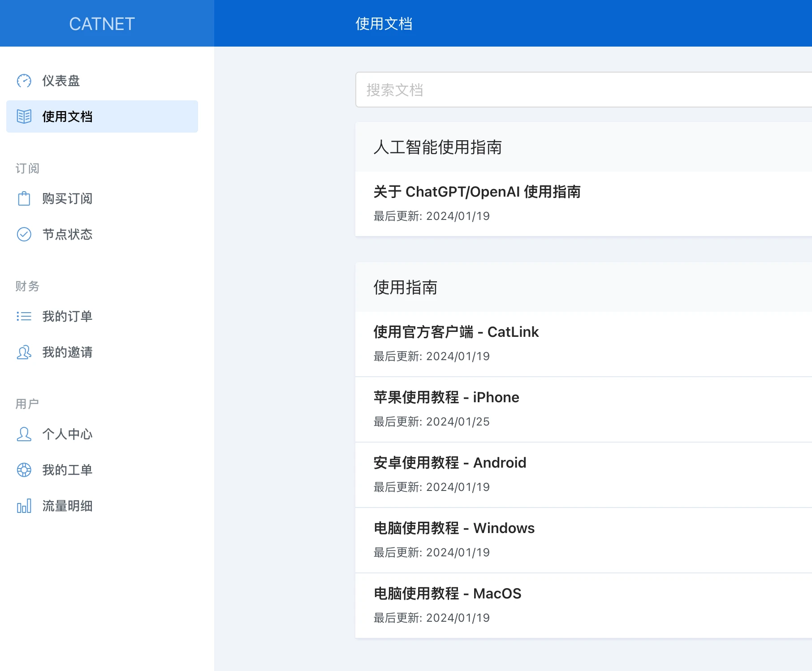Select the 流量明细 bar chart icon
Viewport: 812px width, 671px height.
(24, 506)
